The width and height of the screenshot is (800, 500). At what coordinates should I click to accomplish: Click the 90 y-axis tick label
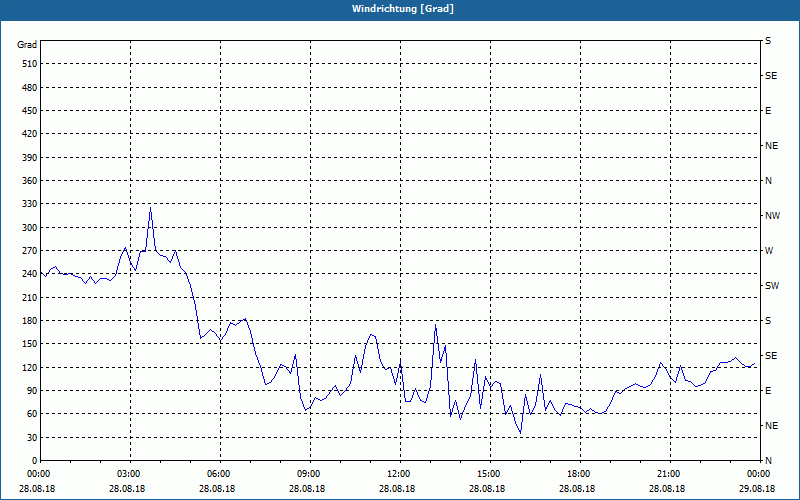[x=31, y=391]
